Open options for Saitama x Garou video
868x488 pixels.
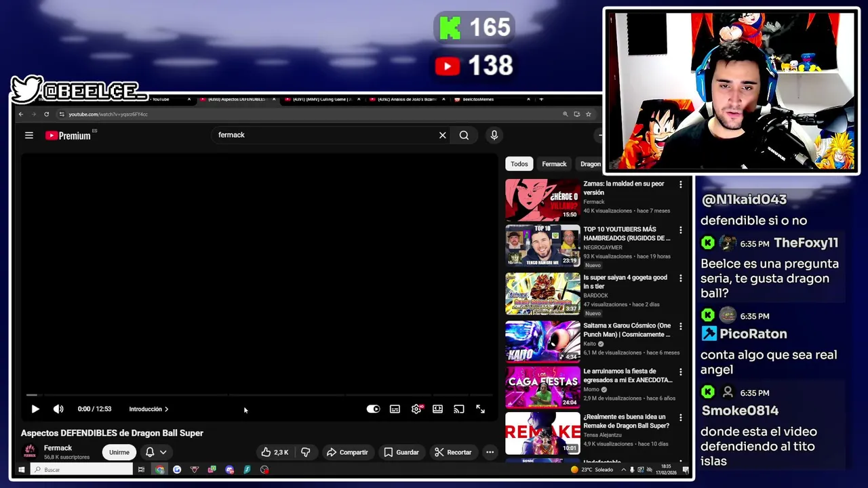681,326
